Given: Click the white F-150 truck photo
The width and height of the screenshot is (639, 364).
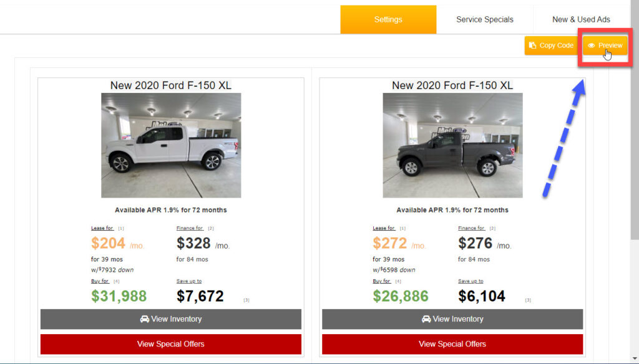Looking at the screenshot, I should click(x=171, y=145).
